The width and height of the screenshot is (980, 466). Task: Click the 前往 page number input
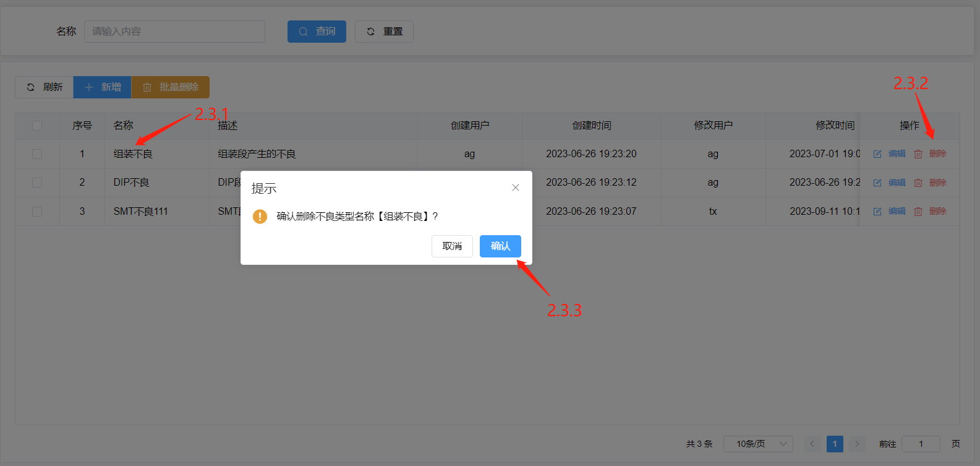[x=920, y=444]
